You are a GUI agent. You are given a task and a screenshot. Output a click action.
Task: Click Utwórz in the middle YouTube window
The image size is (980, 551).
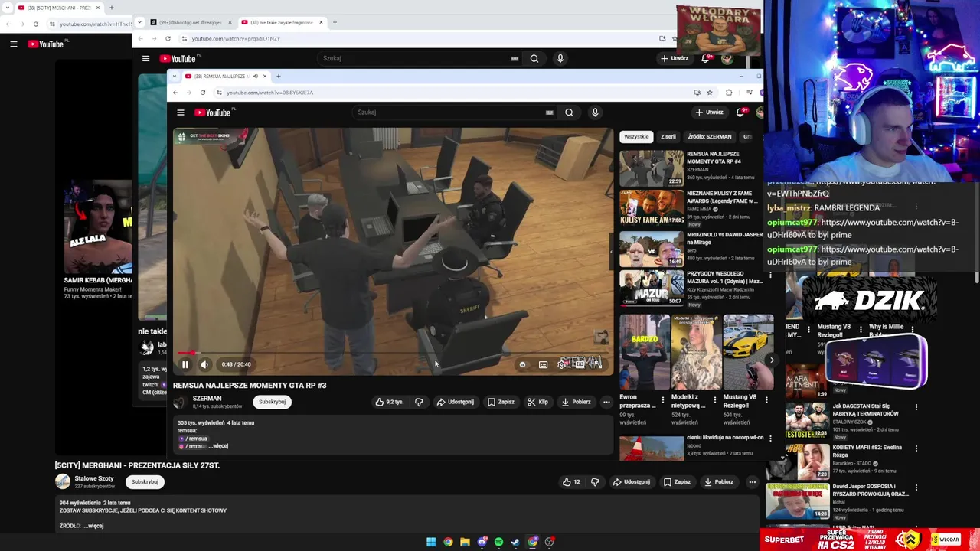tap(675, 58)
